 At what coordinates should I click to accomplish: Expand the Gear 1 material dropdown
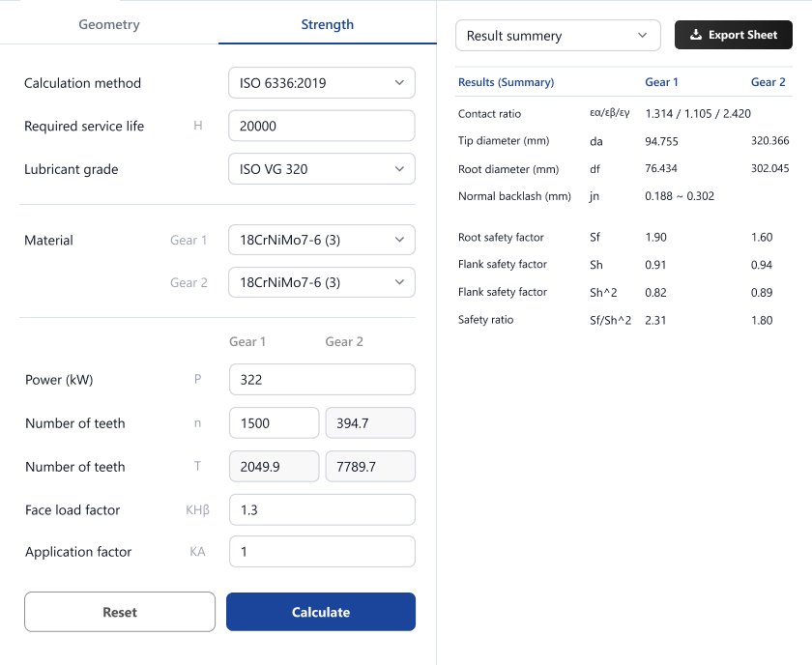pos(322,240)
